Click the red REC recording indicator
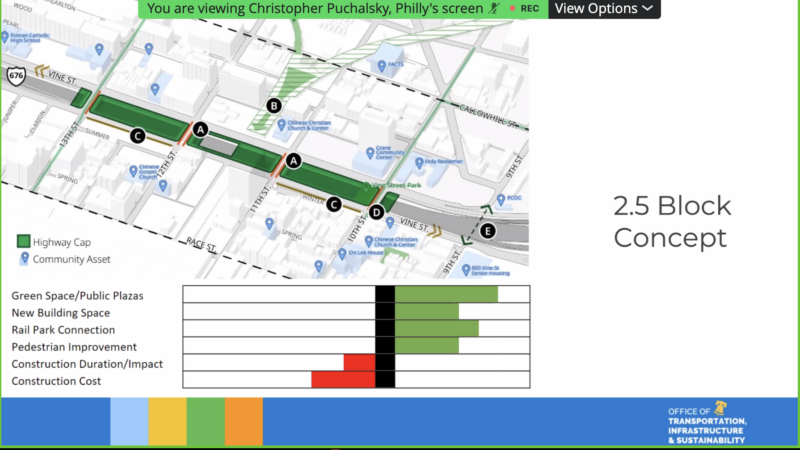 pos(524,9)
